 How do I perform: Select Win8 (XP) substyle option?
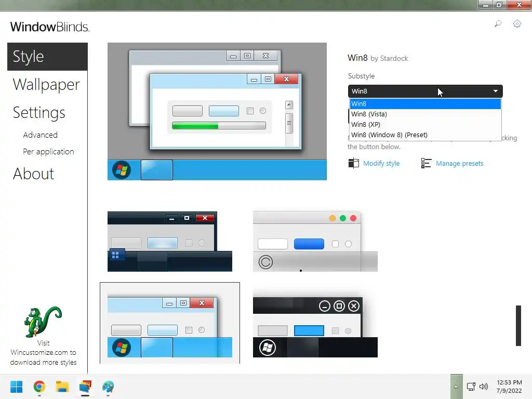(x=425, y=125)
